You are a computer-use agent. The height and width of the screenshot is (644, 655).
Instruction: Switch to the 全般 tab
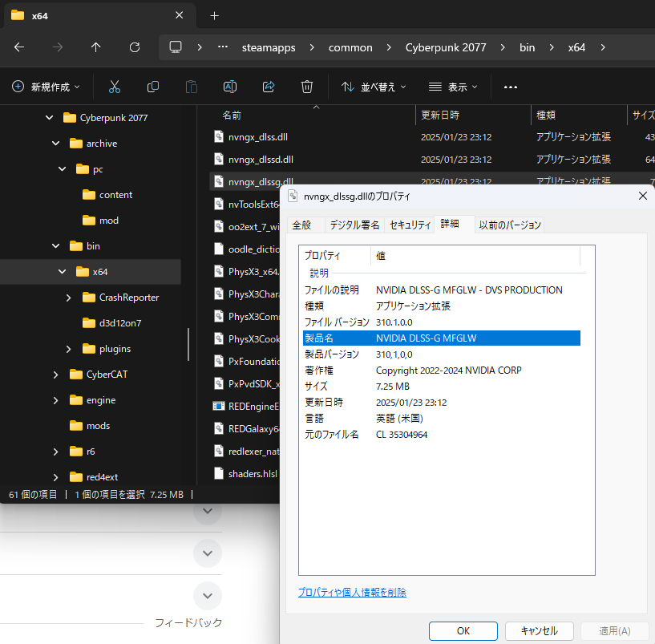[305, 225]
